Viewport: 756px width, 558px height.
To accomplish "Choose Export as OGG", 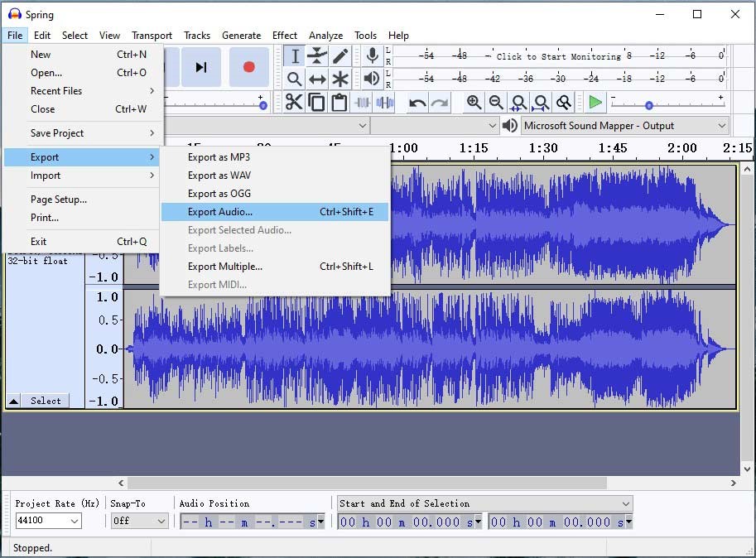I will click(x=274, y=194).
